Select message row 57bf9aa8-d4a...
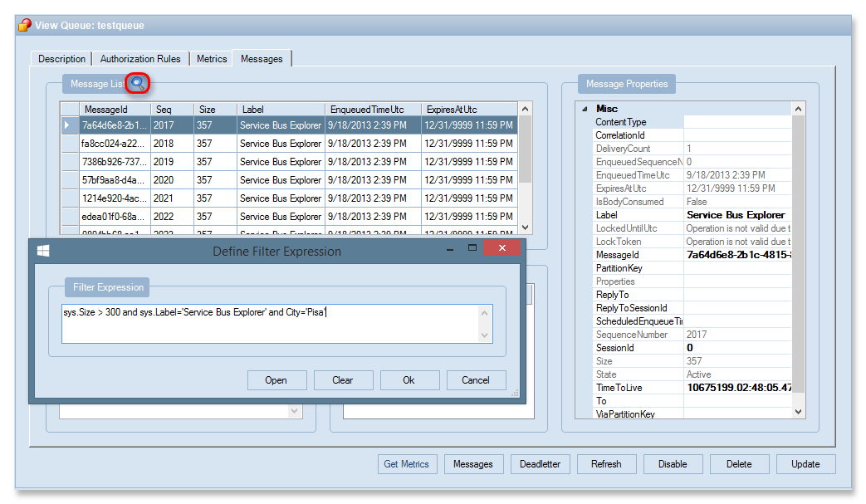 [289, 180]
